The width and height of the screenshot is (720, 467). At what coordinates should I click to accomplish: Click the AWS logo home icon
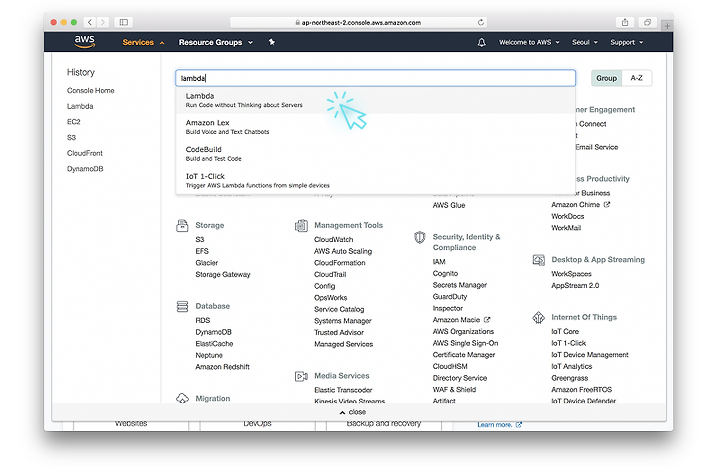(x=84, y=41)
